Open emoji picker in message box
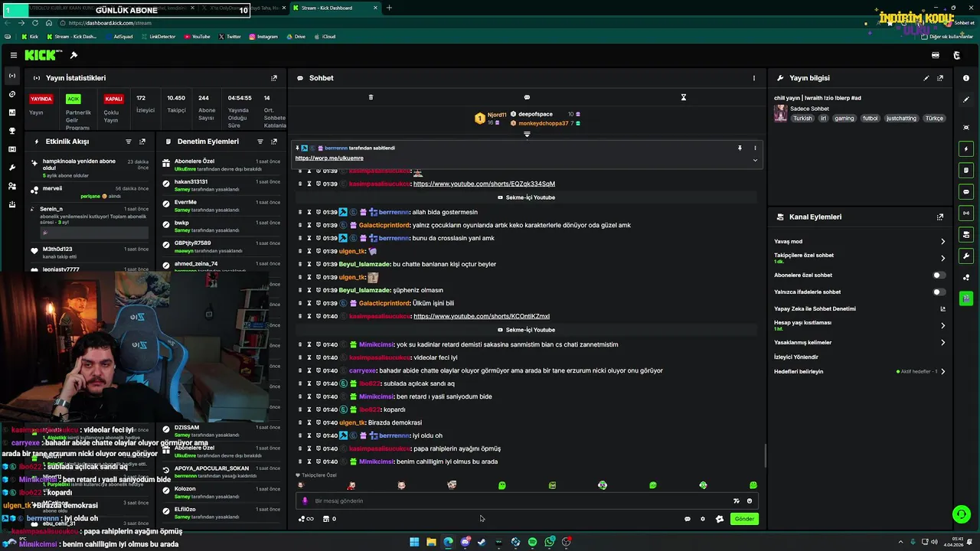Screen dimensions: 980x551 pos(750,501)
